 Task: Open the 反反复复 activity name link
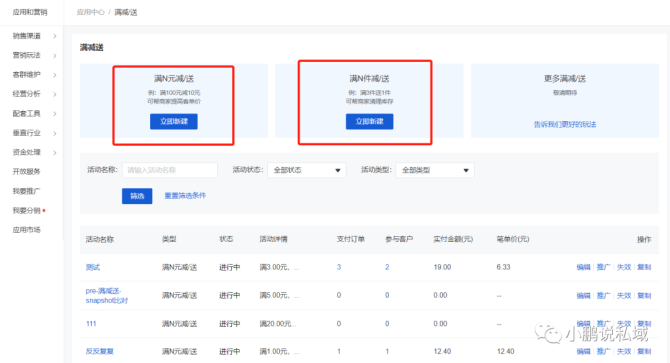click(x=100, y=351)
